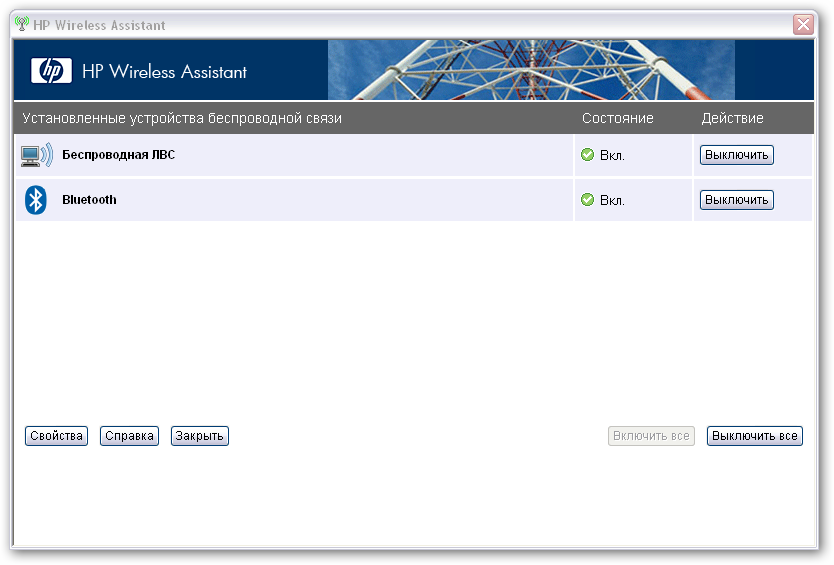Click Вкл. status text for Bluetooth
Screen dimensions: 834x565
pyautogui.click(x=612, y=201)
